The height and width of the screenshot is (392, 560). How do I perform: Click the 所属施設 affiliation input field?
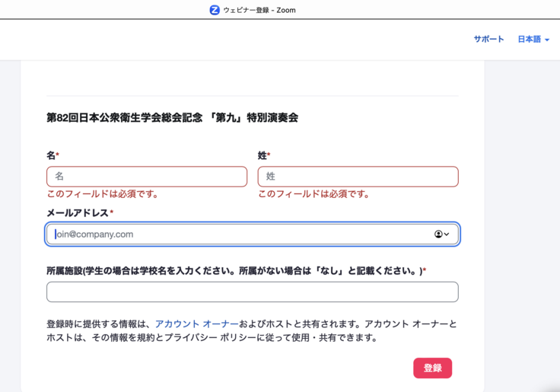(252, 292)
